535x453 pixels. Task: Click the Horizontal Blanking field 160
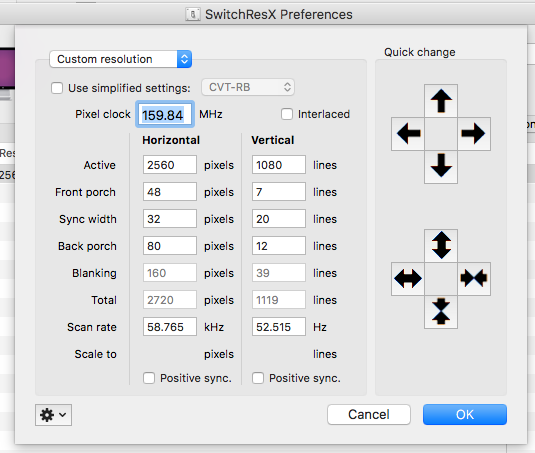click(170, 273)
